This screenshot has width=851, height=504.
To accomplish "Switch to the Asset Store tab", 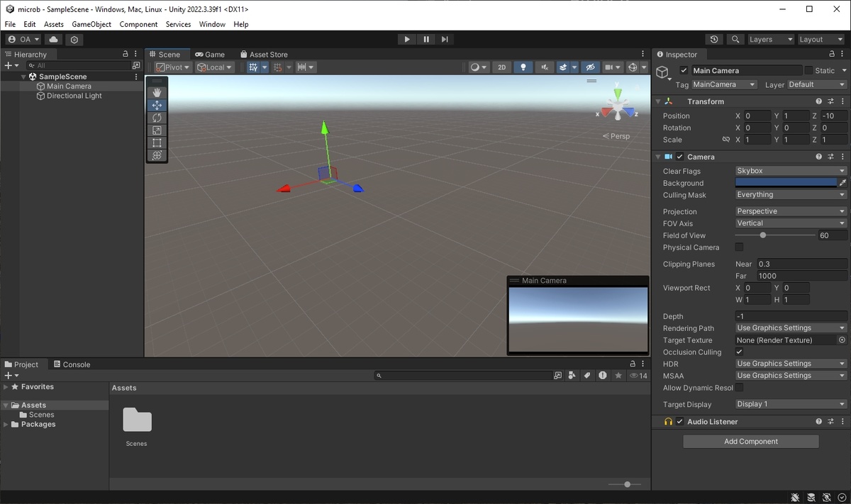I will (x=264, y=55).
